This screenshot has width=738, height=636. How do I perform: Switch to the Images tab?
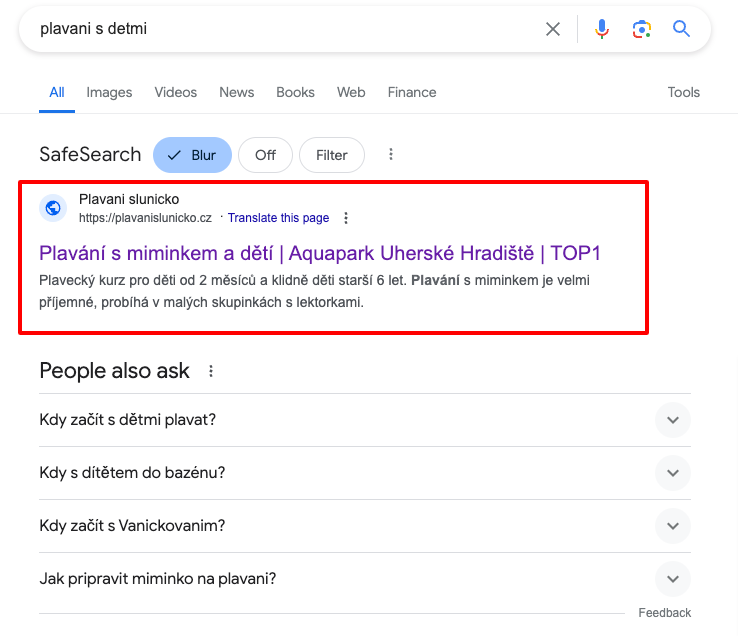click(x=109, y=92)
